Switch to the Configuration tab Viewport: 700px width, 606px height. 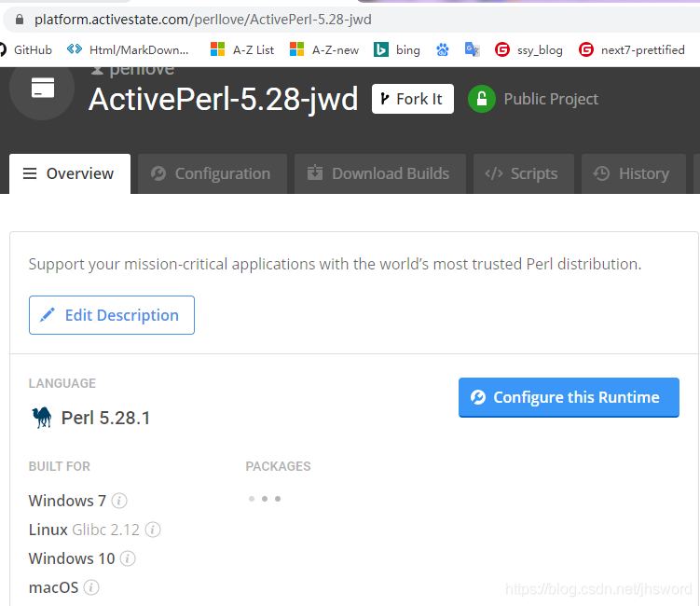(x=211, y=173)
